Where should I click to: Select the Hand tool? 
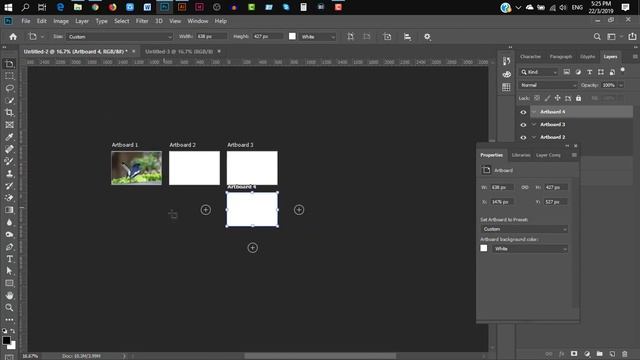tap(9, 296)
